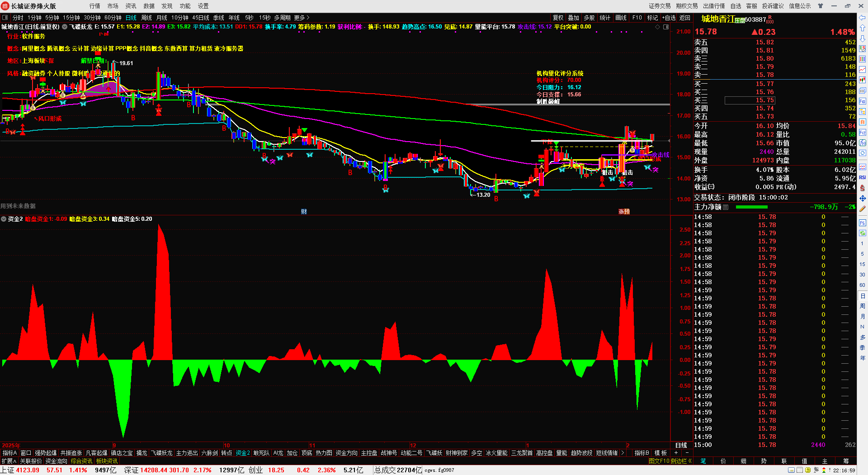Viewport: 868px width, 475px height.
Task: Toggle 复权 price adjustment
Action: click(x=558, y=18)
